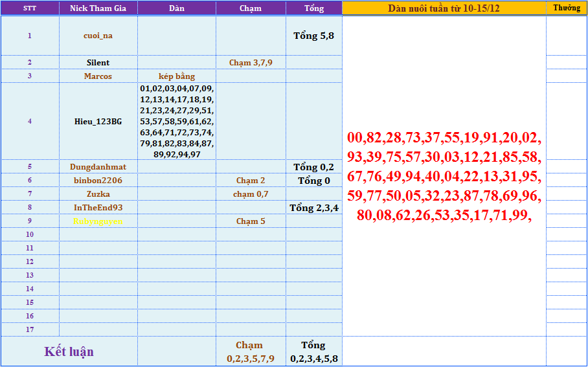
Task: Select the binbon2206 nickname cell
Action: 98,181
